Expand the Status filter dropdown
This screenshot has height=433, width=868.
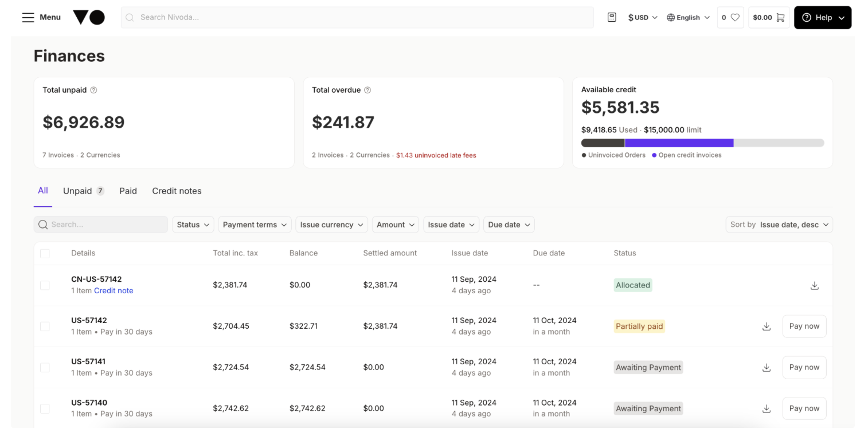coord(193,225)
